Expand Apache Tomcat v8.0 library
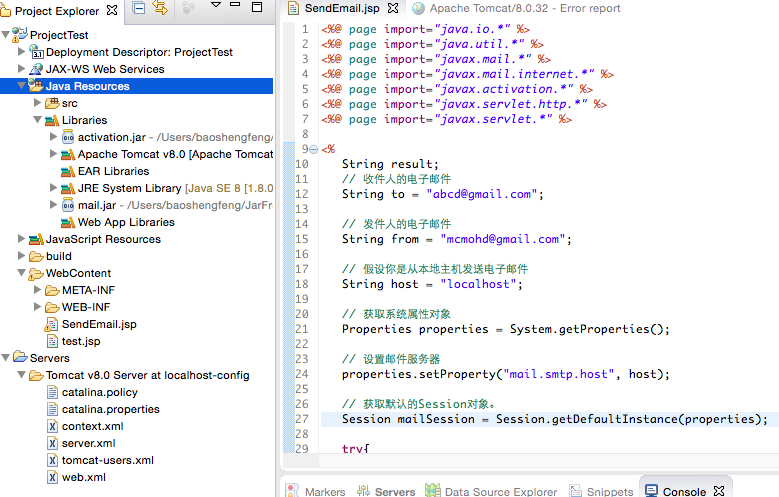Image resolution: width=779 pixels, height=497 pixels. (53, 154)
